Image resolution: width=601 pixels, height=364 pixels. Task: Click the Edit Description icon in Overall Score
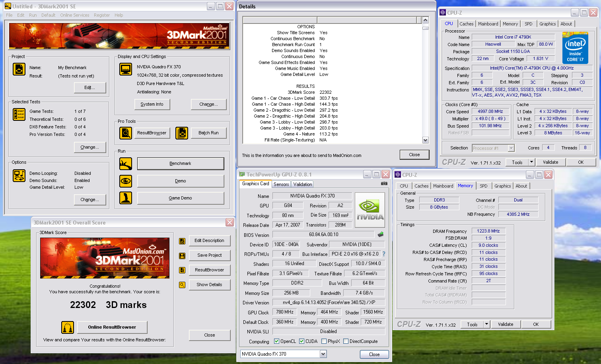(182, 241)
